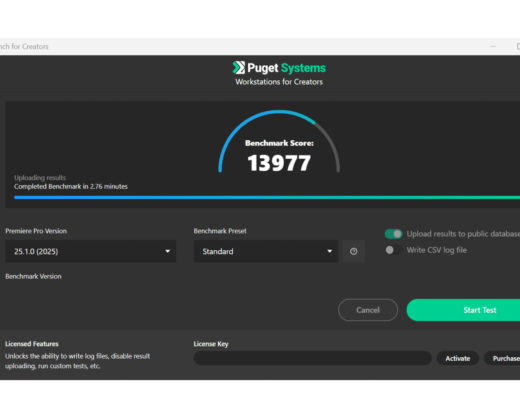Click the Activate license button
Image resolution: width=520 pixels, height=400 pixels.
pos(458,358)
